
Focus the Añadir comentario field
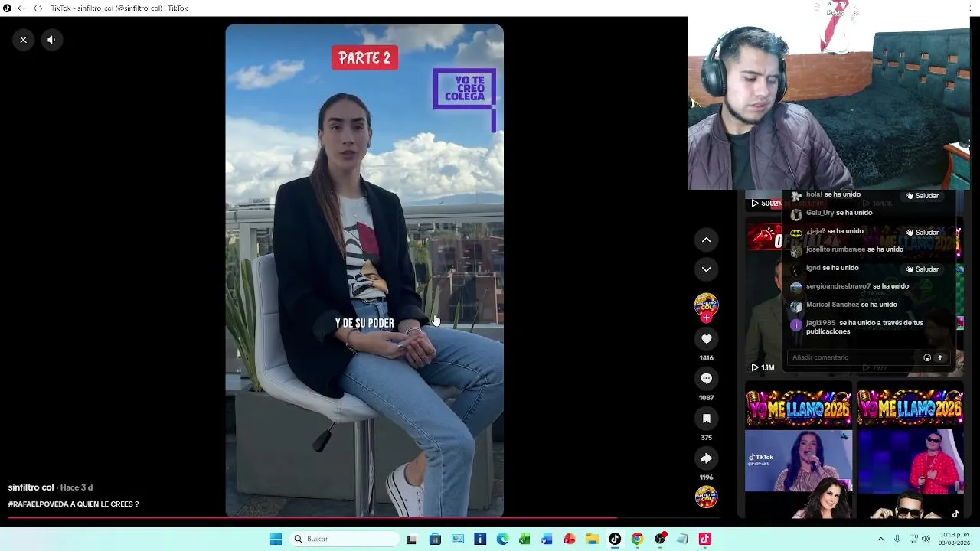[x=854, y=357]
